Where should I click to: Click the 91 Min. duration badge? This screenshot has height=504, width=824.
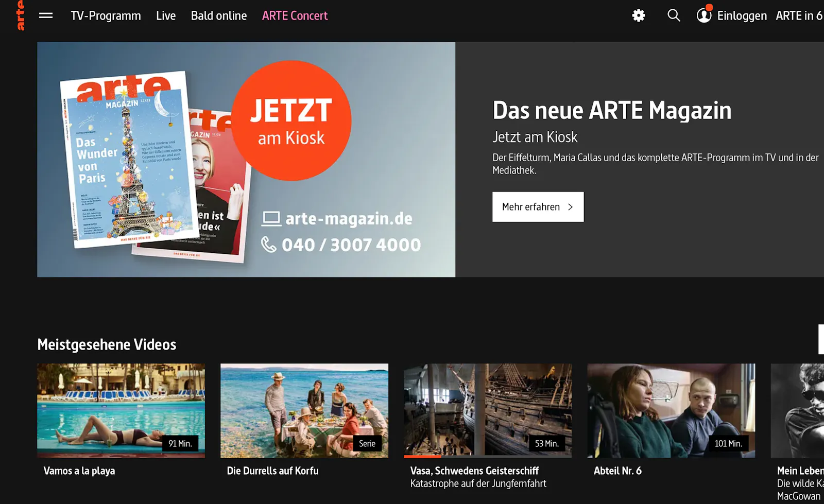pos(180,443)
